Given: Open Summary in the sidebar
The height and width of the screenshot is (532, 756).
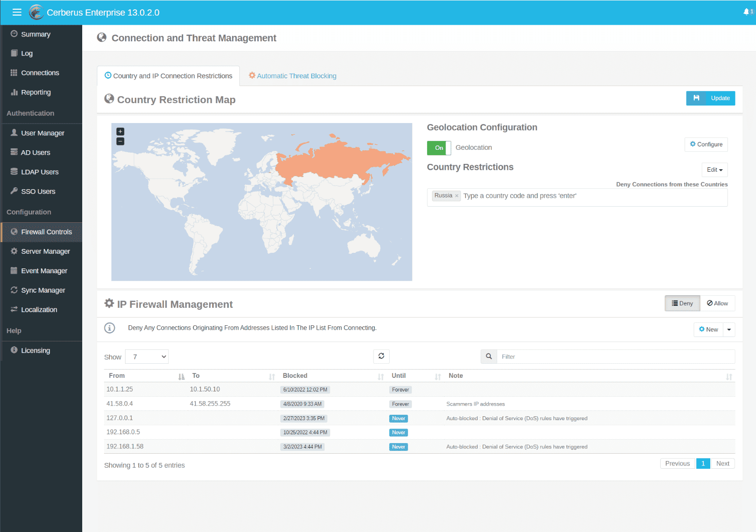Looking at the screenshot, I should (x=41, y=34).
